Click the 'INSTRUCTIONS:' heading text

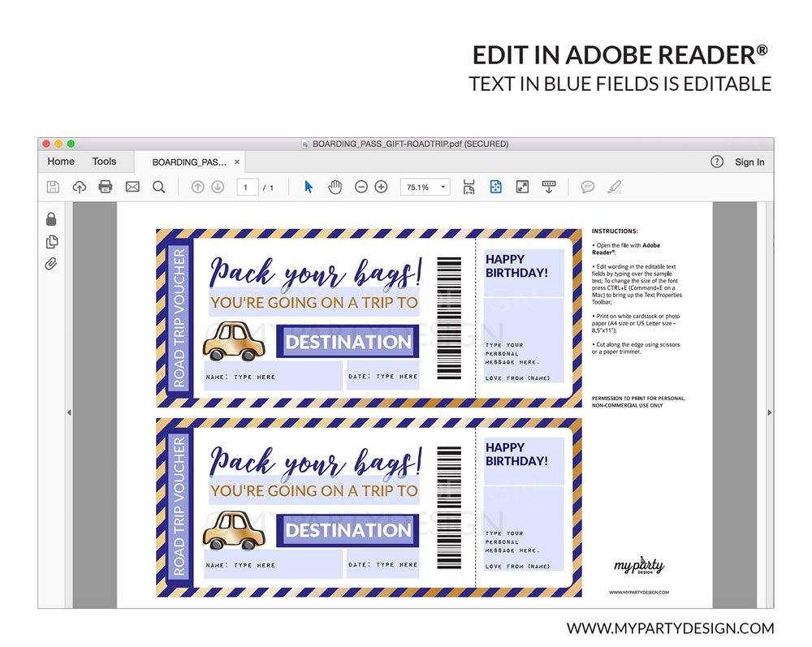coord(615,231)
